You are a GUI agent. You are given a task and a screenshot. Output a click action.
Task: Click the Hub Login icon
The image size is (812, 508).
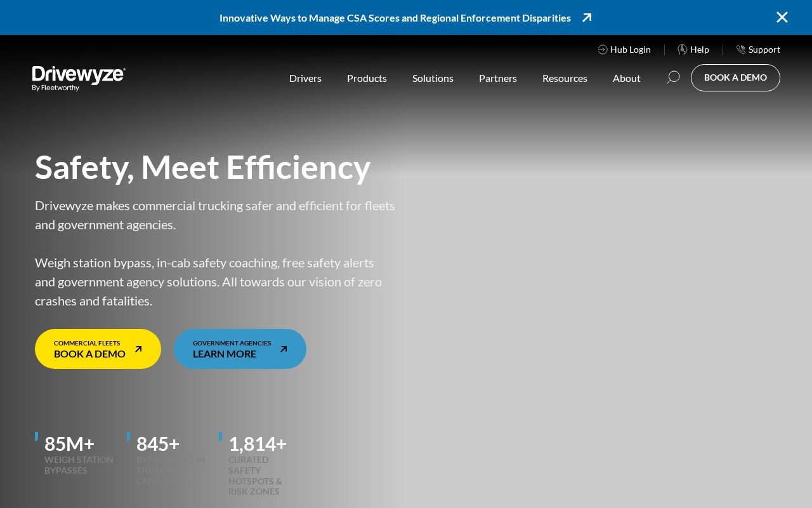(x=602, y=50)
